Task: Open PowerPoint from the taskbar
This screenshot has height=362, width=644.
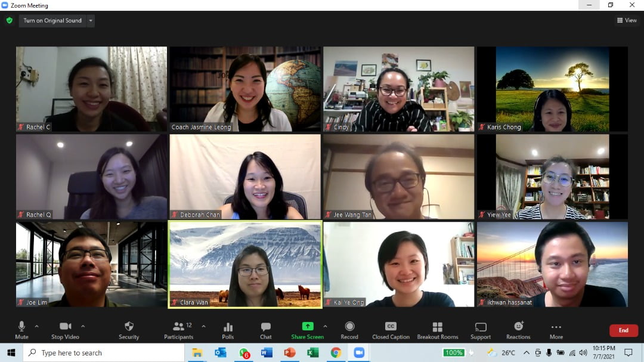Action: [x=290, y=352]
